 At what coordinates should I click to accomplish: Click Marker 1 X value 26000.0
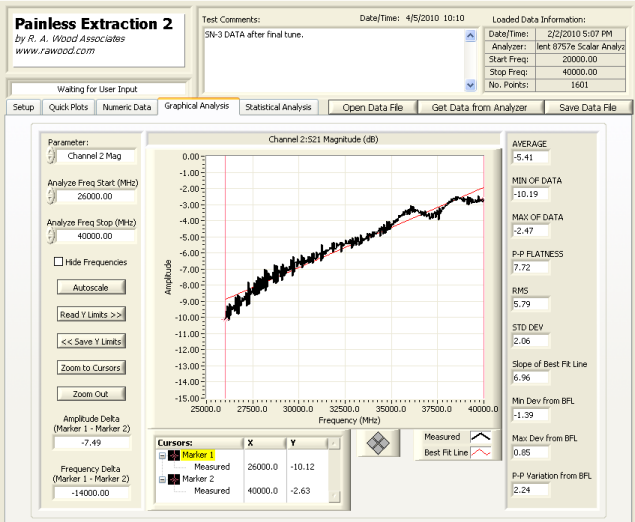tap(263, 467)
